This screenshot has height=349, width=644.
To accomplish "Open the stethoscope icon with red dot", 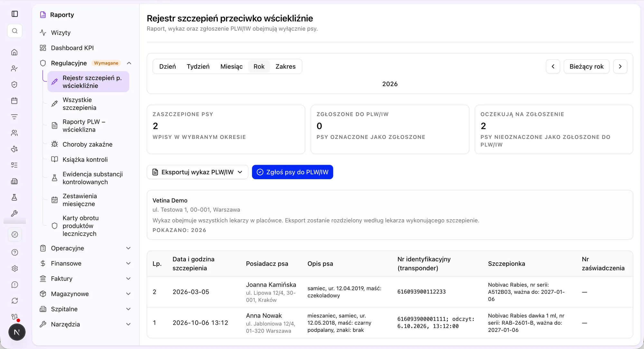I will click(x=15, y=317).
